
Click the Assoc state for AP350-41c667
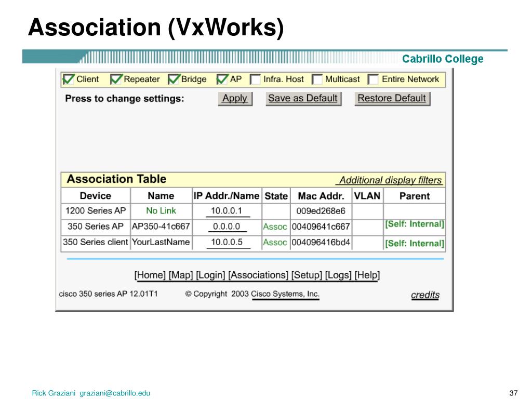tap(275, 227)
